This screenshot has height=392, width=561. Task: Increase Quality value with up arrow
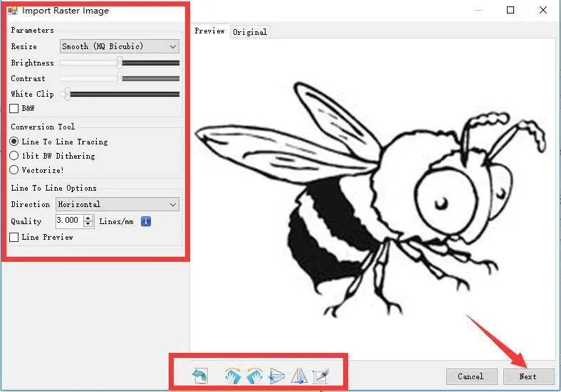click(88, 218)
